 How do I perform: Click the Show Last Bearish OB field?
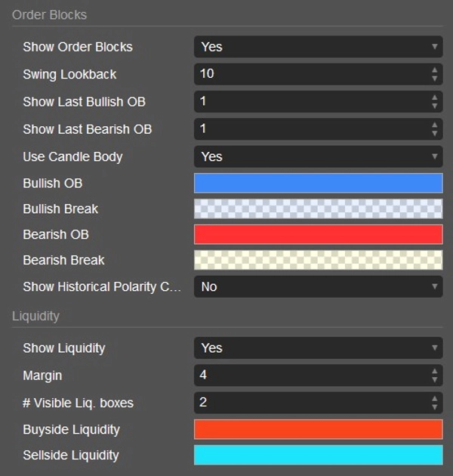coord(310,128)
